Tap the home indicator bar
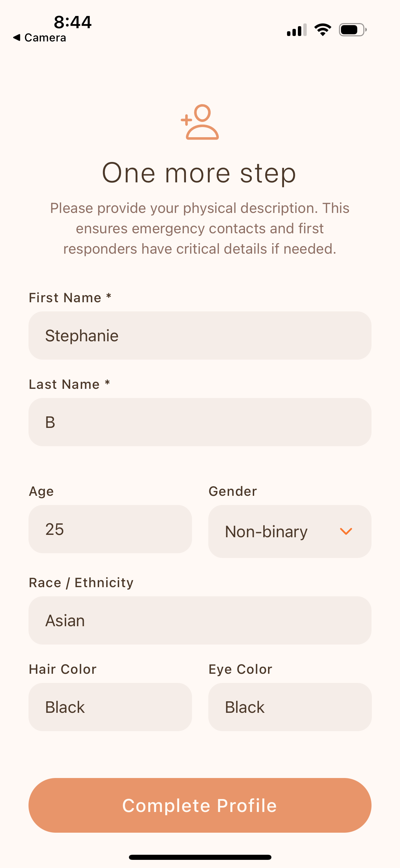The width and height of the screenshot is (400, 868). pos(200,857)
